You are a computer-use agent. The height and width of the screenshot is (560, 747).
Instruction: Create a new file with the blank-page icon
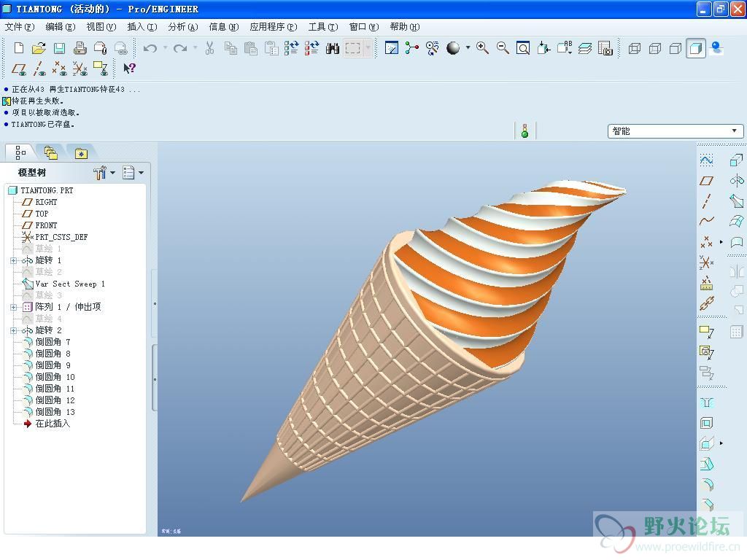tap(18, 48)
